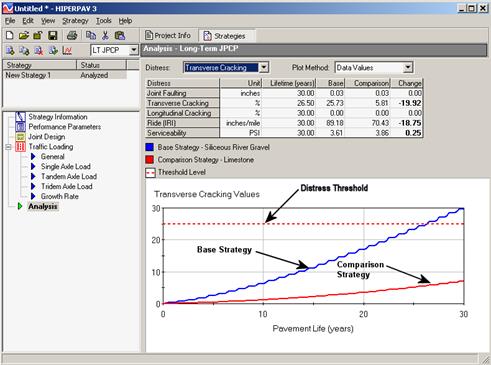This screenshot has height=365, width=491.
Task: Open the Strategy menu
Action: point(75,21)
